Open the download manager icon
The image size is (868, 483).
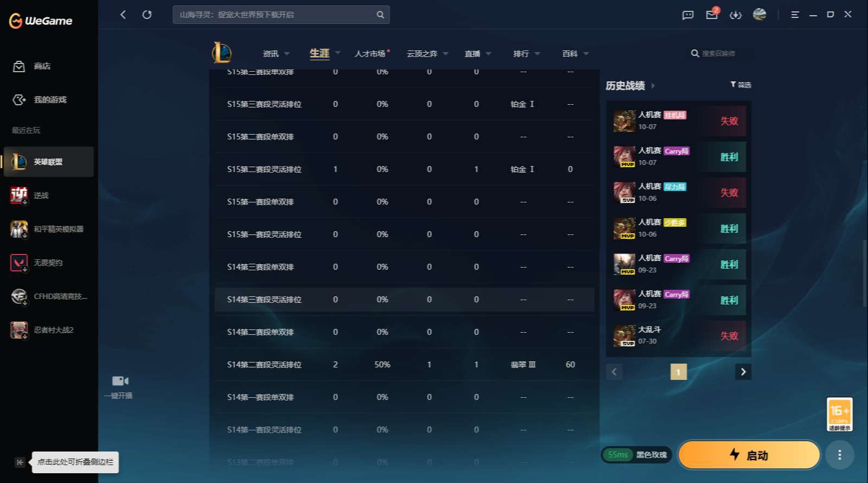(736, 15)
